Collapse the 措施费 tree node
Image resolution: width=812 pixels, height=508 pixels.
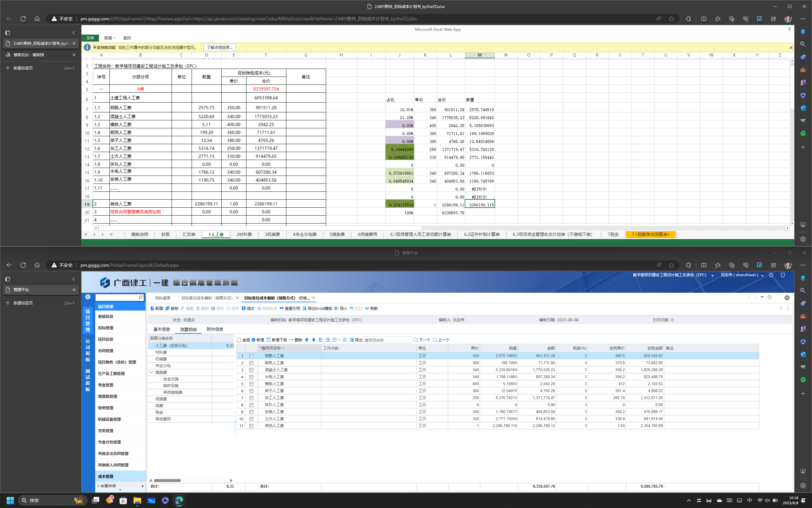(x=151, y=372)
